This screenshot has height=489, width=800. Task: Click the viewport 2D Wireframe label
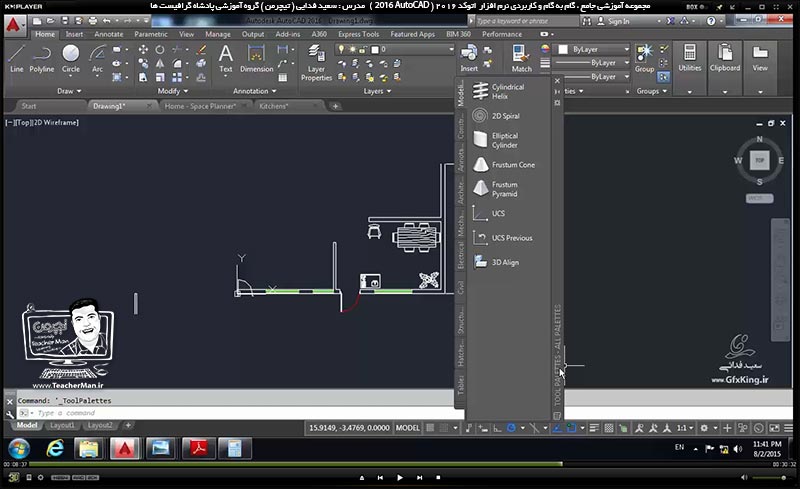tap(57, 123)
